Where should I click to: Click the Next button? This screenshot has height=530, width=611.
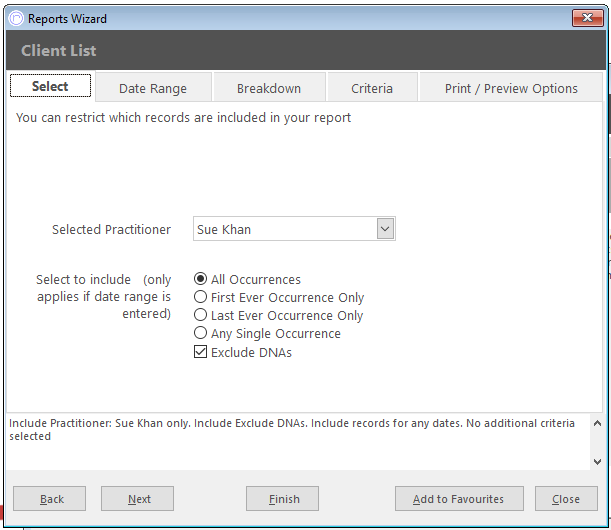138,498
